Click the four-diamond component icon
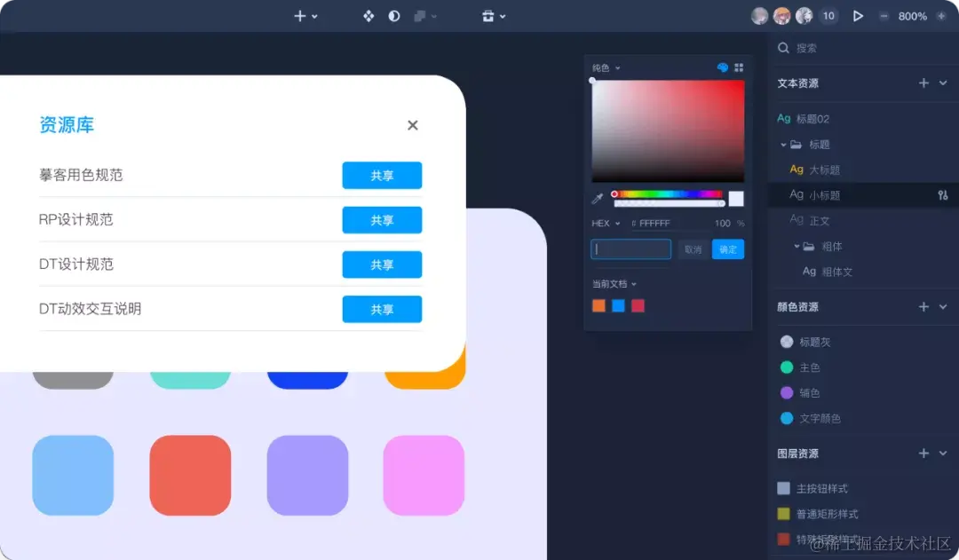Image resolution: width=959 pixels, height=560 pixels. point(369,17)
